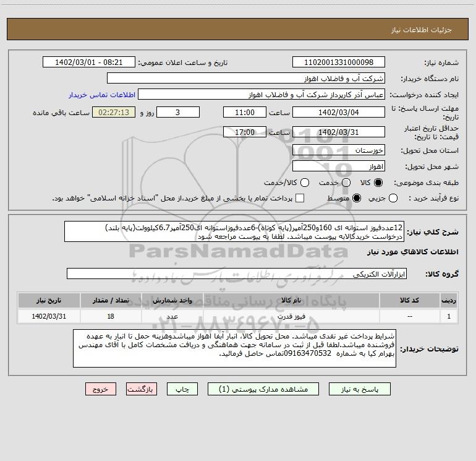Click the تاریخ نیاز column header
Viewport: 476px width, 461px height.
(x=49, y=300)
